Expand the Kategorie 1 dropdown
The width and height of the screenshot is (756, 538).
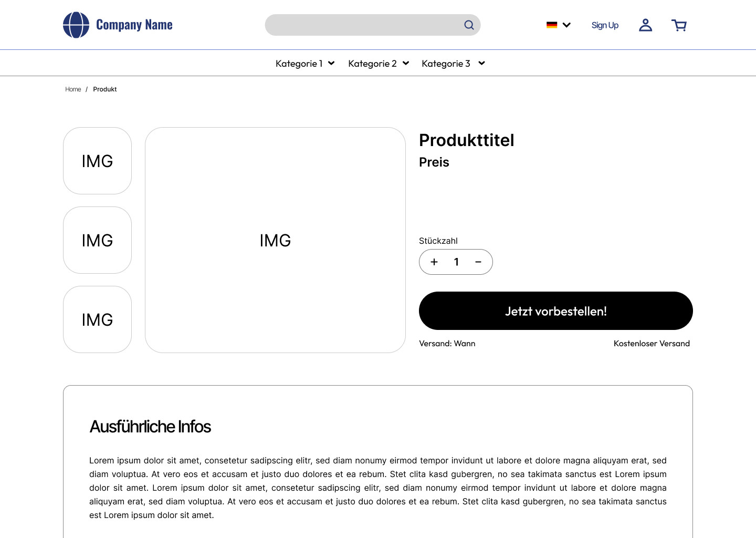tap(305, 64)
